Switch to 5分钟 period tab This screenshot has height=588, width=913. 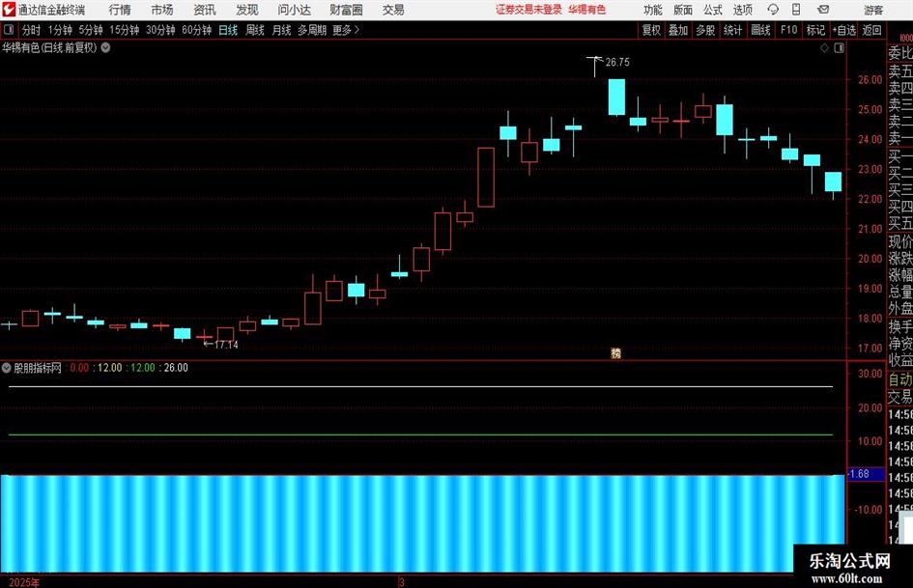(91, 30)
